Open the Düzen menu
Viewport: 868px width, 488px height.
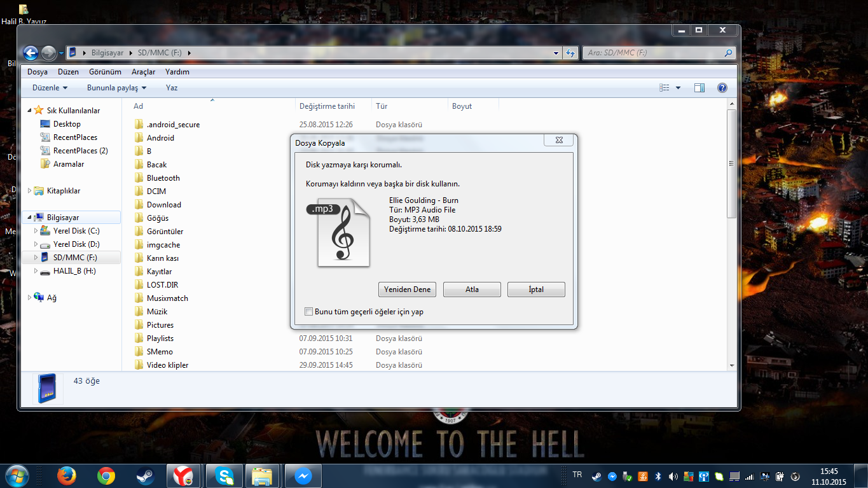pos(68,72)
